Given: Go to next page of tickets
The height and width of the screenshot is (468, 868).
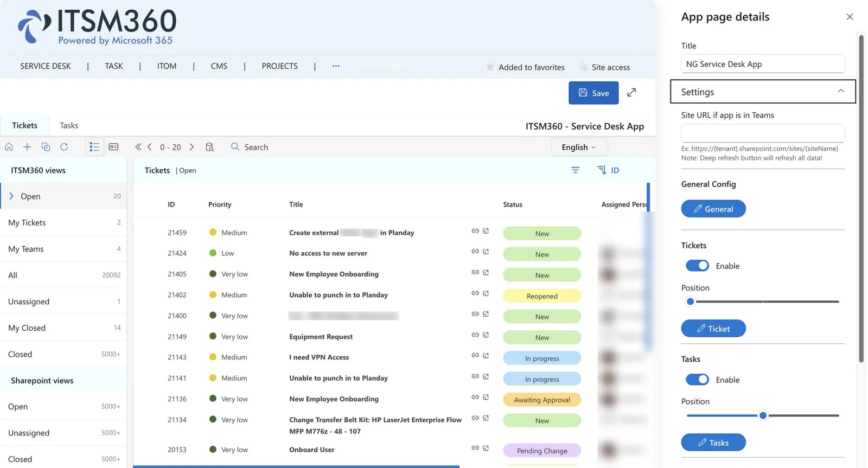Looking at the screenshot, I should click(192, 147).
